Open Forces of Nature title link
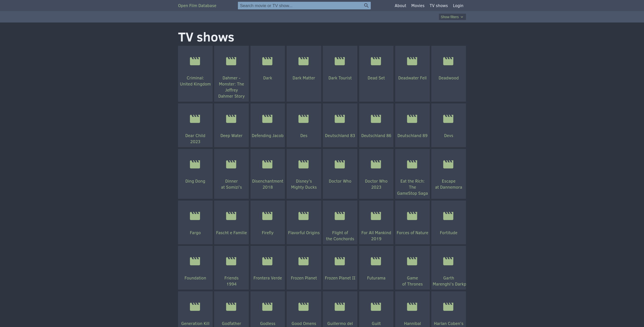Image resolution: width=644 pixels, height=327 pixels. pyautogui.click(x=412, y=233)
